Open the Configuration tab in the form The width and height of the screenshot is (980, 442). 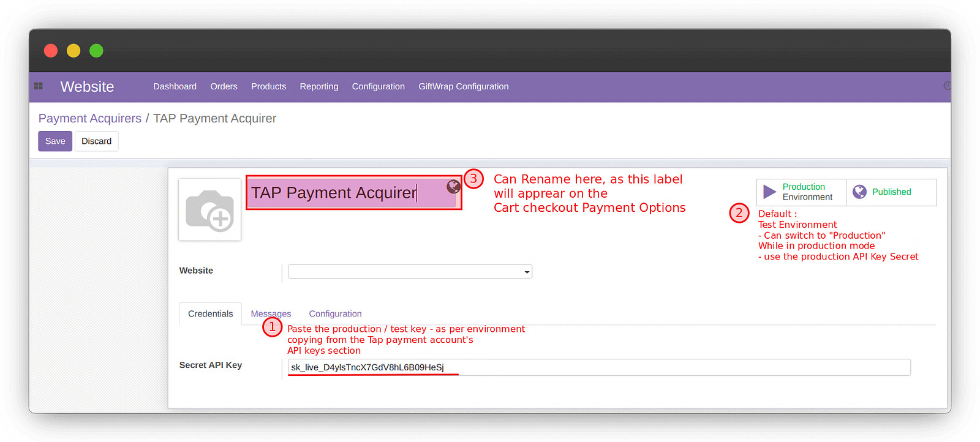[x=335, y=313]
